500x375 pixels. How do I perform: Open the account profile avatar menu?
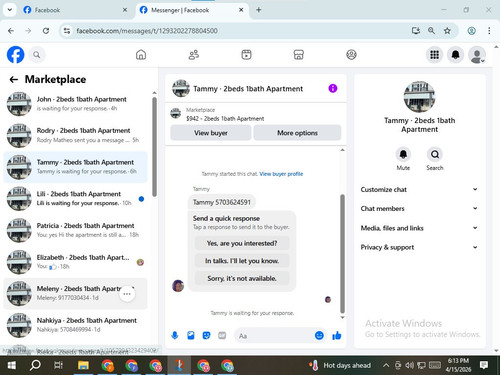[477, 55]
